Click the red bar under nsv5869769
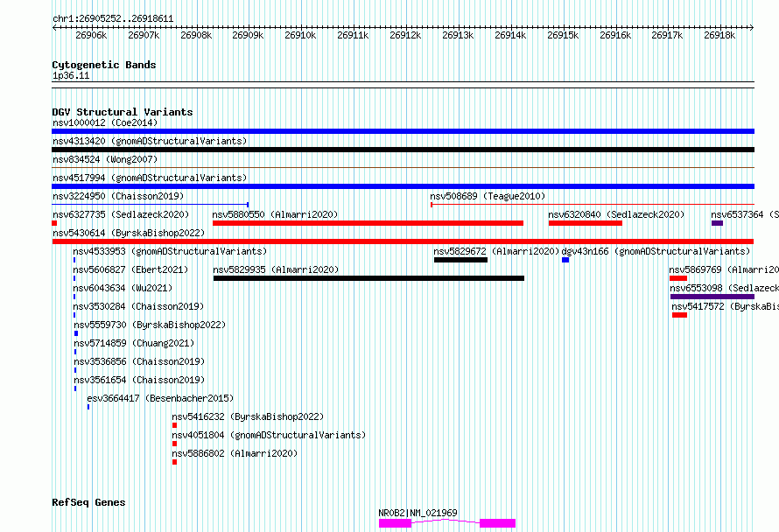779x532 pixels. click(x=678, y=278)
